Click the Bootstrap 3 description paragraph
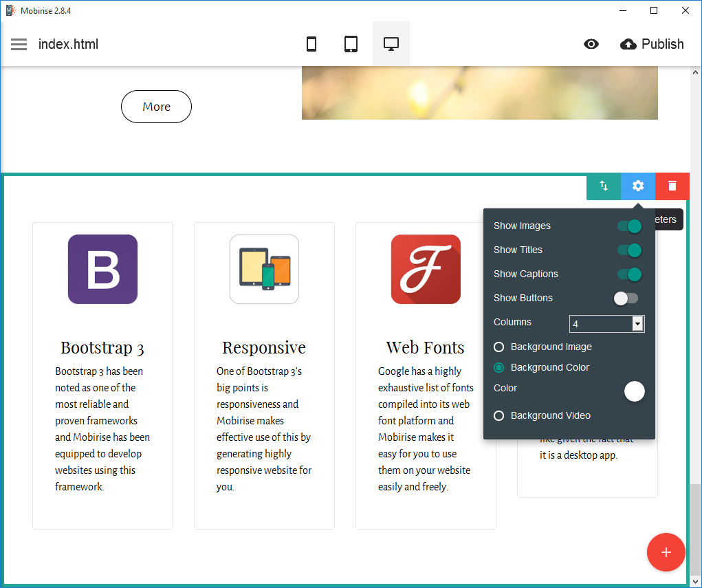This screenshot has width=702, height=588. click(102, 429)
